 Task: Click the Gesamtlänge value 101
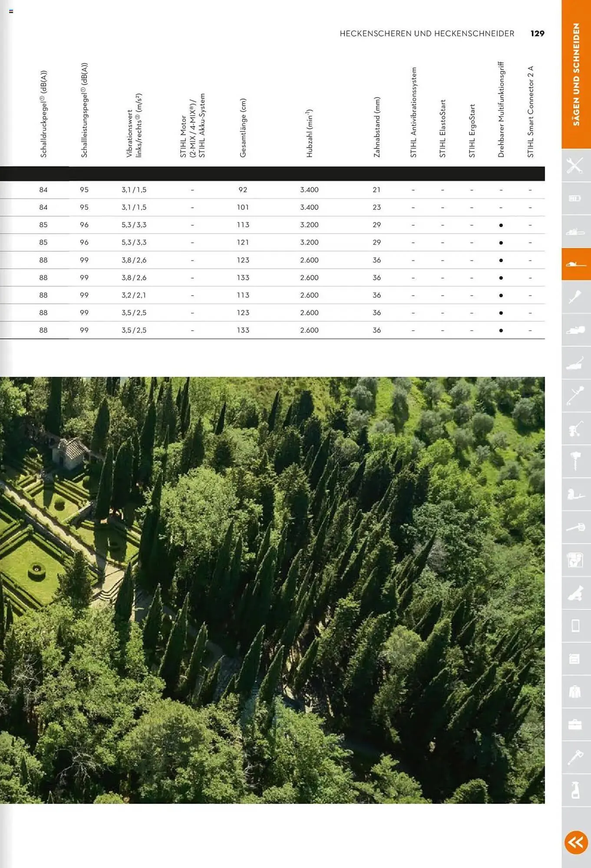(243, 207)
